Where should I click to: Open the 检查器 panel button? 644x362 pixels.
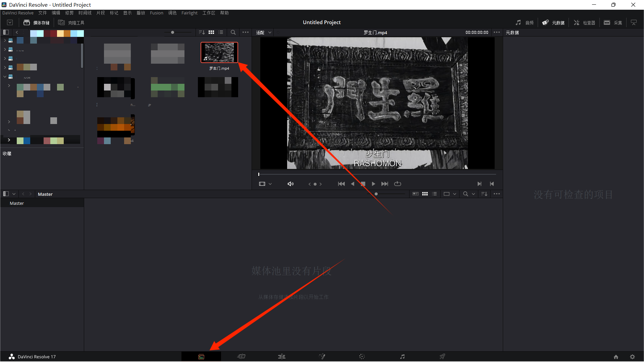pyautogui.click(x=584, y=22)
